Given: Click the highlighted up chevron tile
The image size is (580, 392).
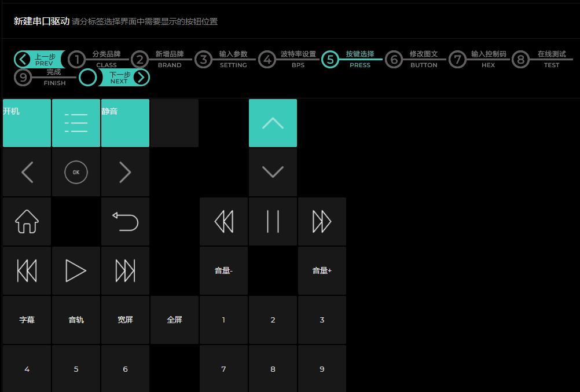Looking at the screenshot, I should coord(273,123).
